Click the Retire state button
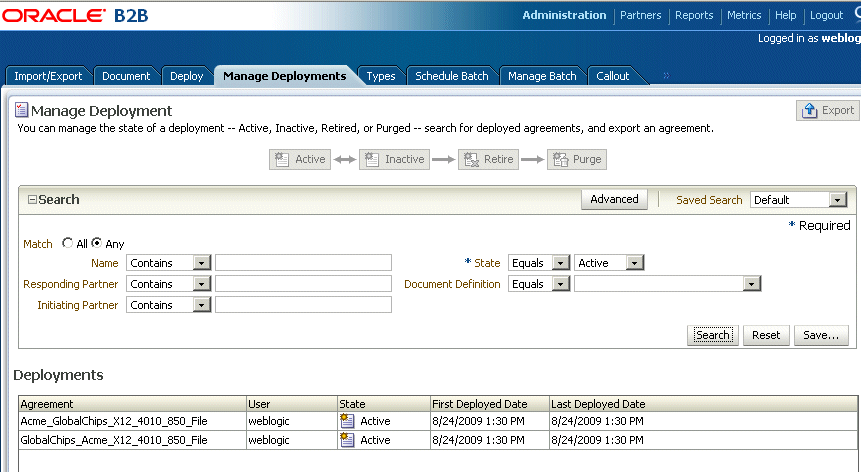The image size is (861, 472). tap(488, 159)
